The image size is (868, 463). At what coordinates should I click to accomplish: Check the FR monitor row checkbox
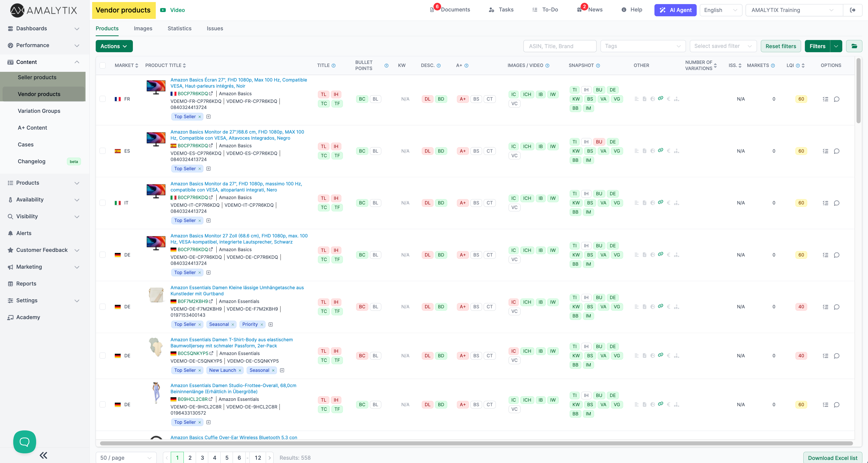(103, 99)
